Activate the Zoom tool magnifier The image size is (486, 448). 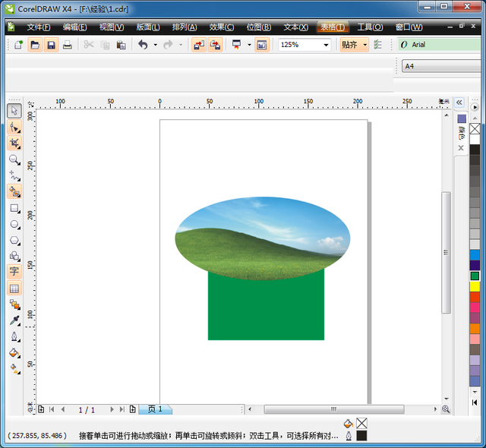pos(14,159)
